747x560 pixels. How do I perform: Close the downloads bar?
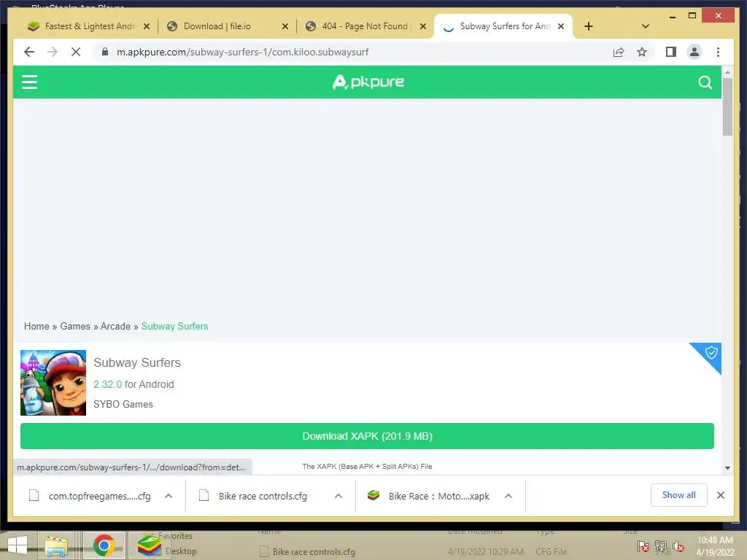(721, 495)
